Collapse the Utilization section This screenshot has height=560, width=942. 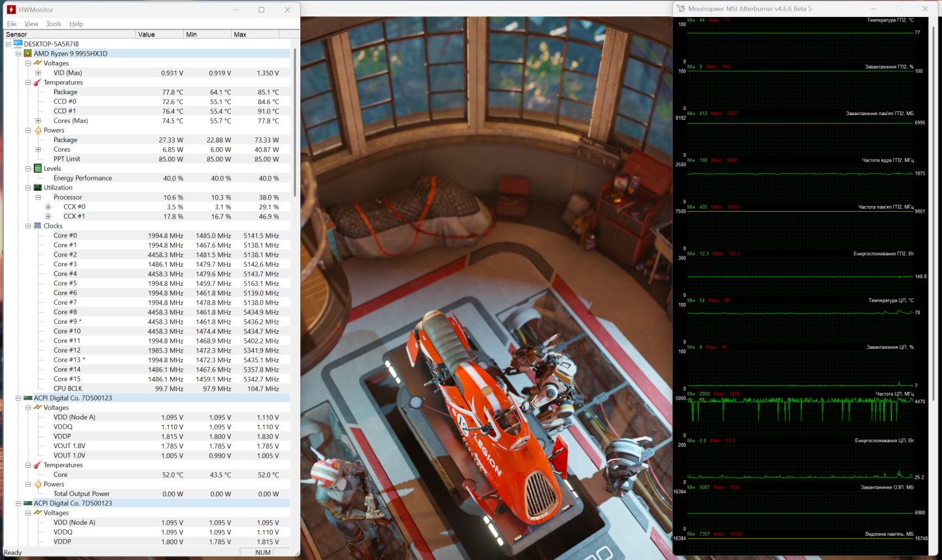tap(28, 188)
